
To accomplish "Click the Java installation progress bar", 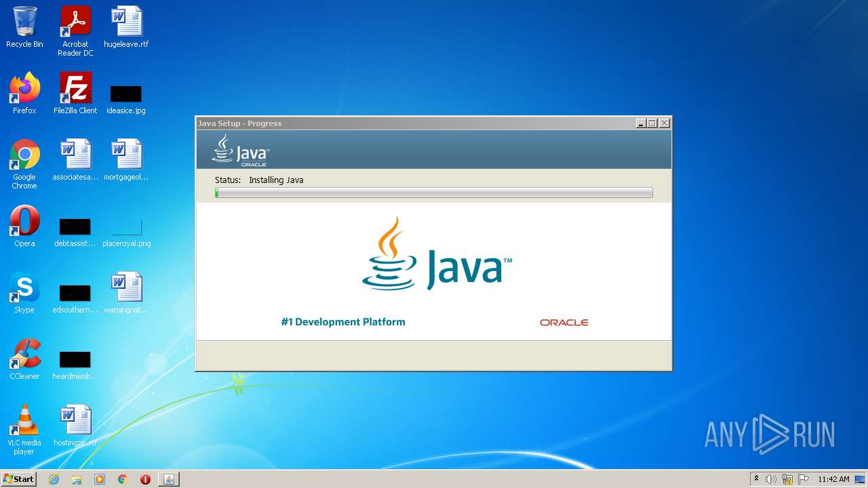I will [x=433, y=193].
